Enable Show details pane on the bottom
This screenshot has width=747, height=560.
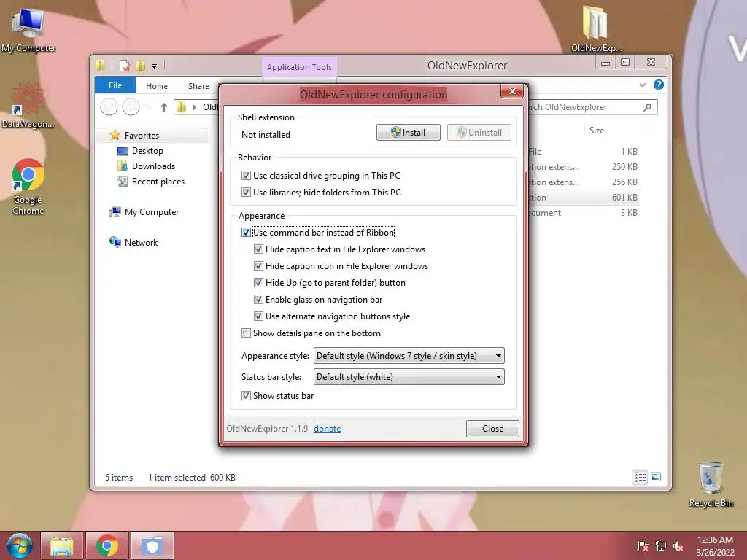pos(246,332)
